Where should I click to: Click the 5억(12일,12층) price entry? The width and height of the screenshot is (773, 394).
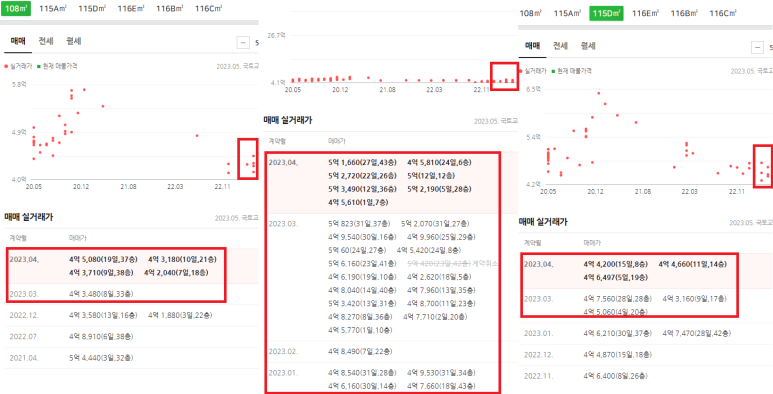431,176
